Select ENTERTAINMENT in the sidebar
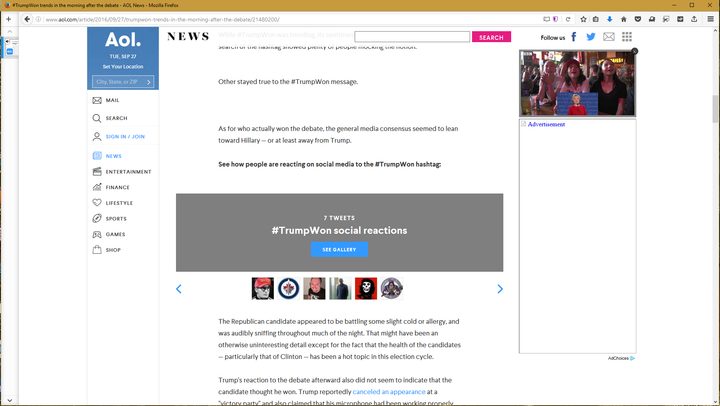Image resolution: width=720 pixels, height=406 pixels. (x=128, y=172)
